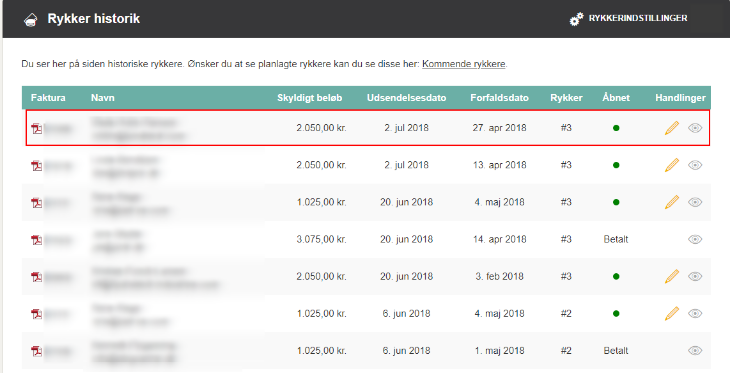Open PDF invoice for reminder #3 due 4. maj 2018

tap(36, 203)
